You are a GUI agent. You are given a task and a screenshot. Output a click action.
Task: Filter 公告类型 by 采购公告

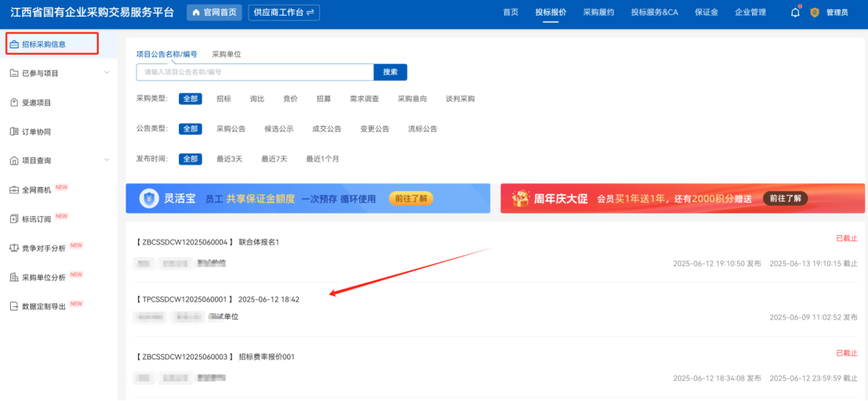pos(231,129)
